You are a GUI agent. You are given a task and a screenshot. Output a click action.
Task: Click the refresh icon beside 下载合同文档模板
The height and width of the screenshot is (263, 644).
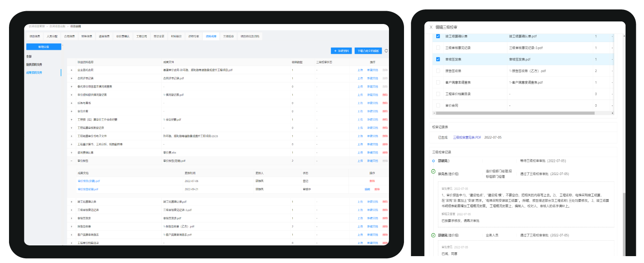386,51
